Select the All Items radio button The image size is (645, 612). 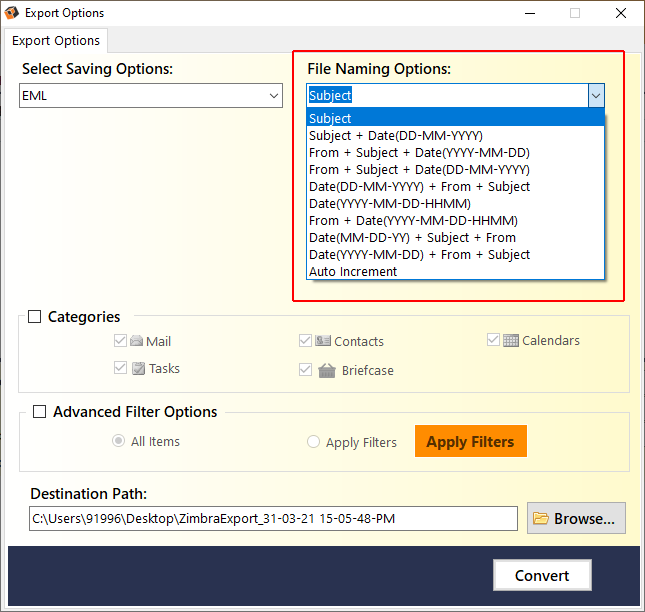point(118,441)
